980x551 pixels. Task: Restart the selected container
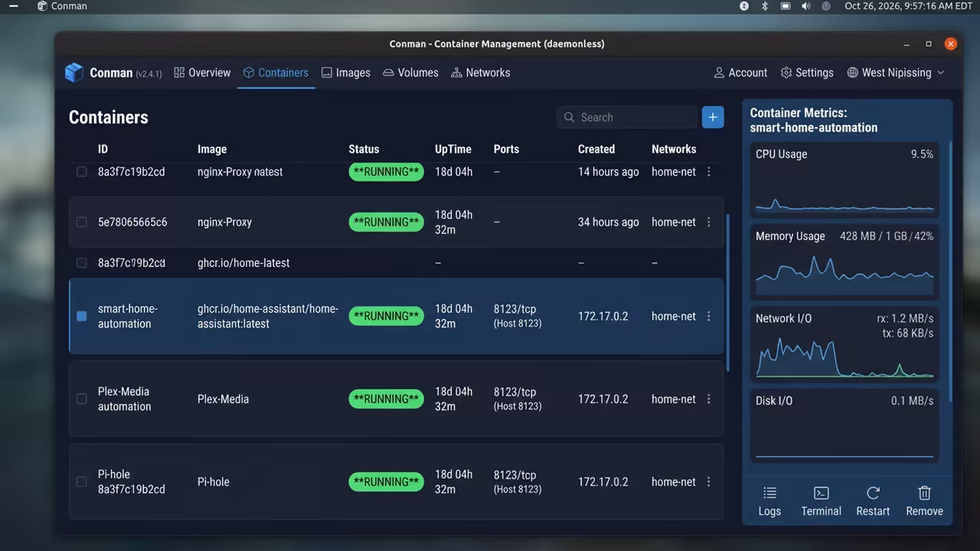coord(873,501)
